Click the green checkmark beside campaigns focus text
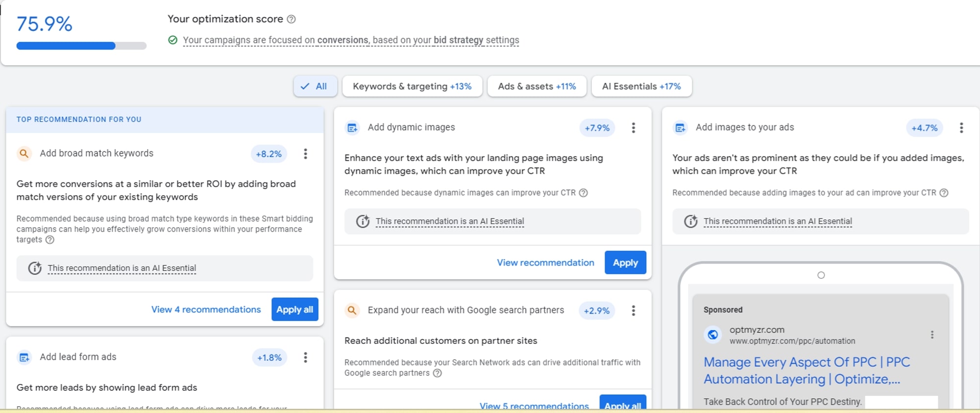Viewport: 980px width, 413px height. click(x=172, y=40)
